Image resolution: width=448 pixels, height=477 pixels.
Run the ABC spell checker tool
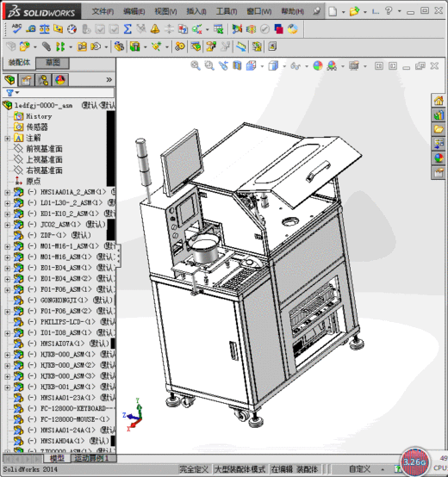pos(16,29)
